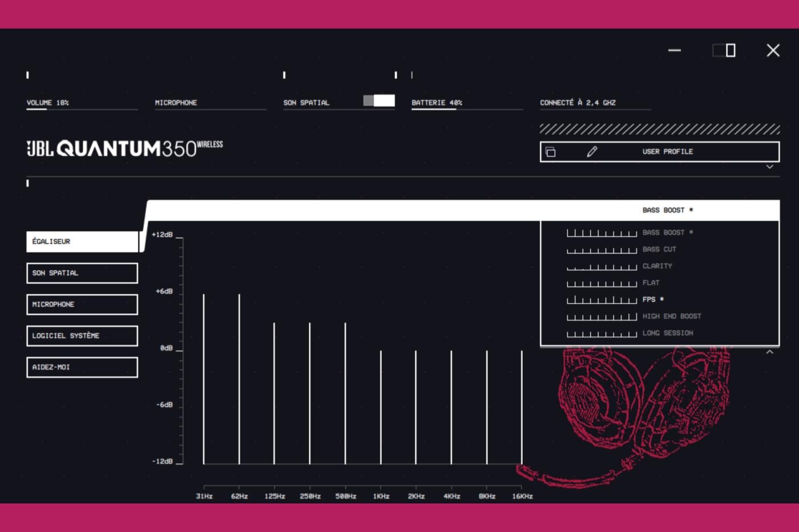Click the 2KHz equalizer band
799x532 pixels.
coord(416,408)
